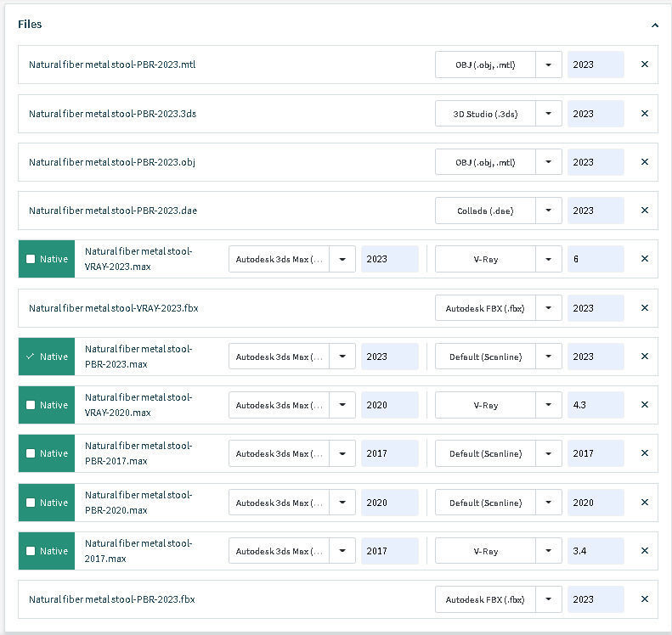Click the renderer version field showing 3.4
Viewport: 672px width, 635px height.
595,551
